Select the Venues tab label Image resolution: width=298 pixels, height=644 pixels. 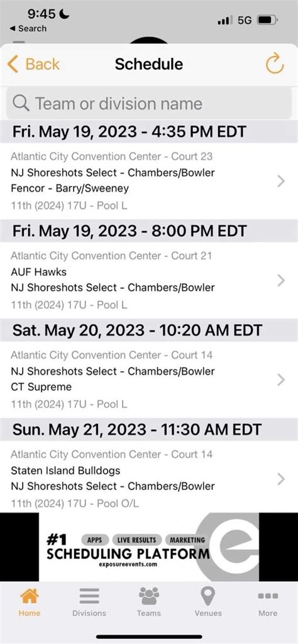coord(208,613)
